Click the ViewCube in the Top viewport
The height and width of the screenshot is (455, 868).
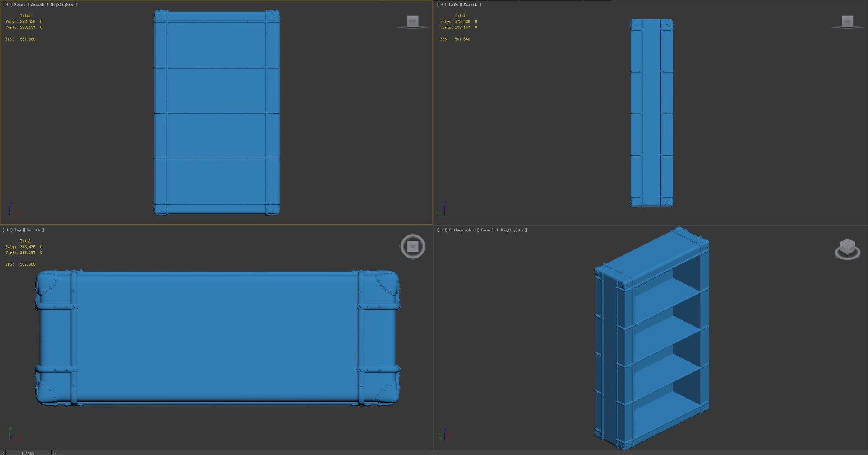point(413,246)
